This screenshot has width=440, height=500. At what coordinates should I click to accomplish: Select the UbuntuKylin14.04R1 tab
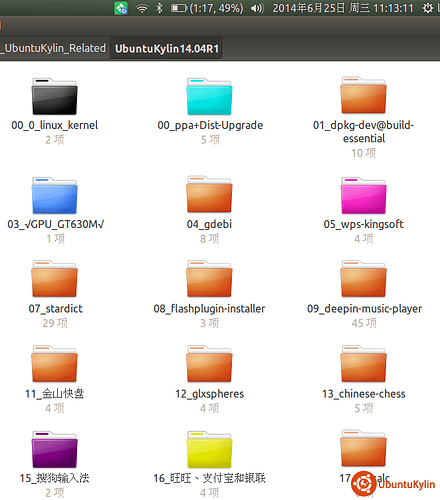coord(167,49)
